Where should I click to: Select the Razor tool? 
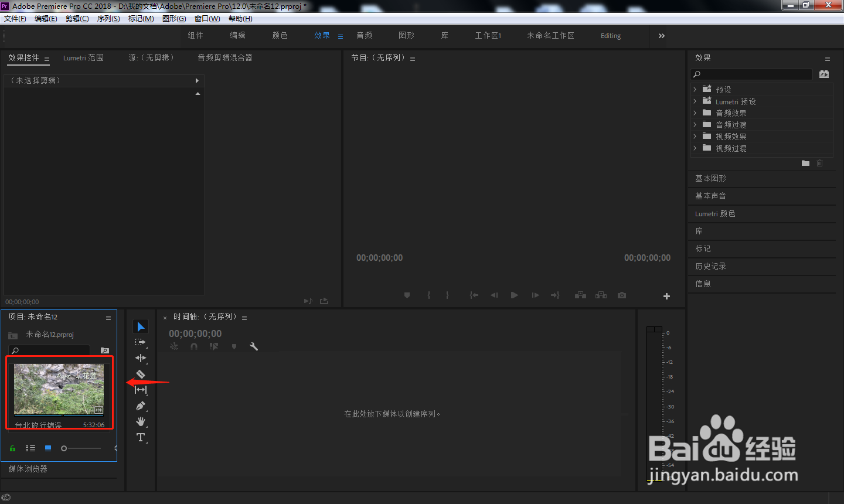(141, 374)
